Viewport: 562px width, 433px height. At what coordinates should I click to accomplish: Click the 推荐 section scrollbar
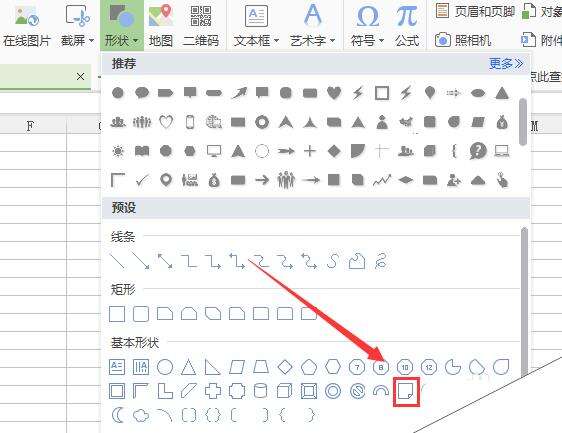click(523, 122)
